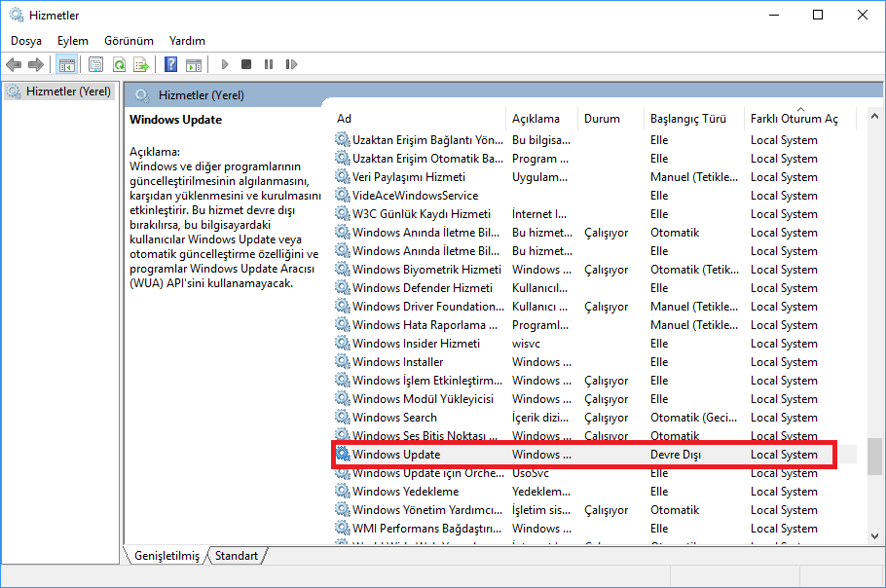Toggle Show/Hide Console Tree toolbar icon

67,65
